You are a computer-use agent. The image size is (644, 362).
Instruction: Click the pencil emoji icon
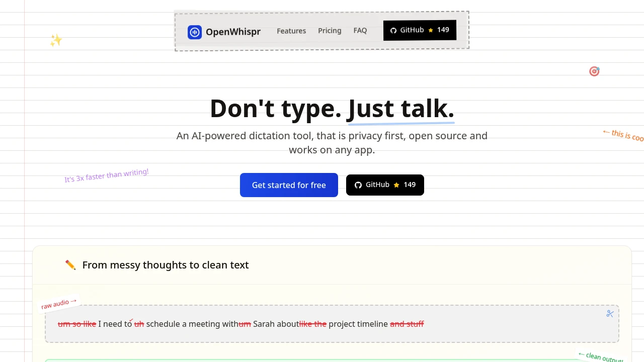(70, 265)
